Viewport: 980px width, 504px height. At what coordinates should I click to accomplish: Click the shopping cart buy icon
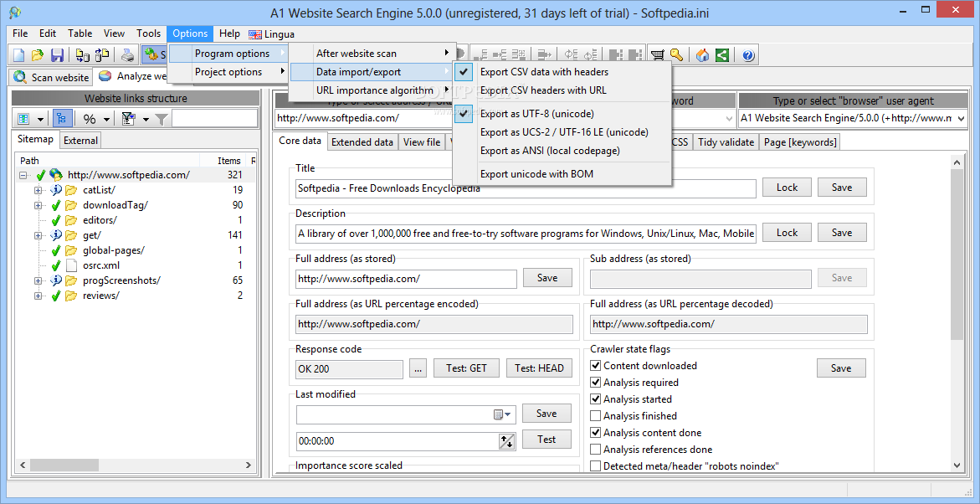(658, 55)
